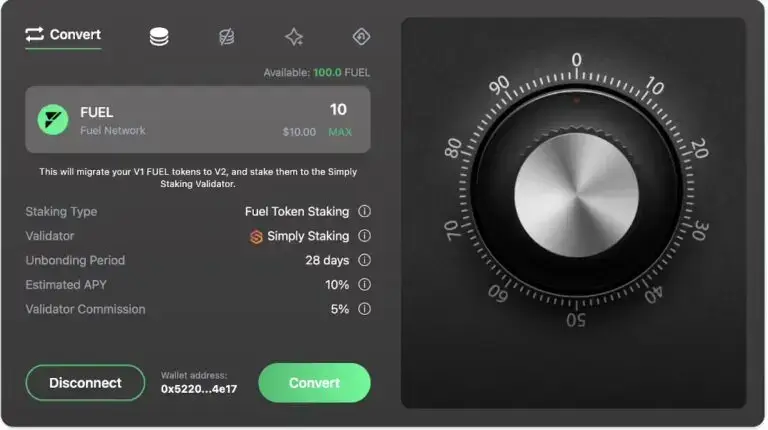
Task: View Validator Commission info icon
Action: tap(364, 309)
